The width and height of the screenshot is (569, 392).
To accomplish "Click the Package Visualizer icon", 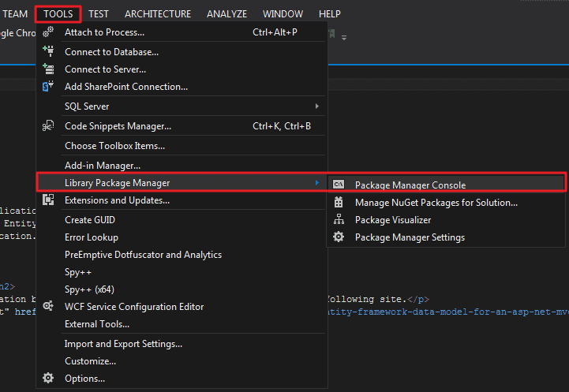I will point(339,220).
